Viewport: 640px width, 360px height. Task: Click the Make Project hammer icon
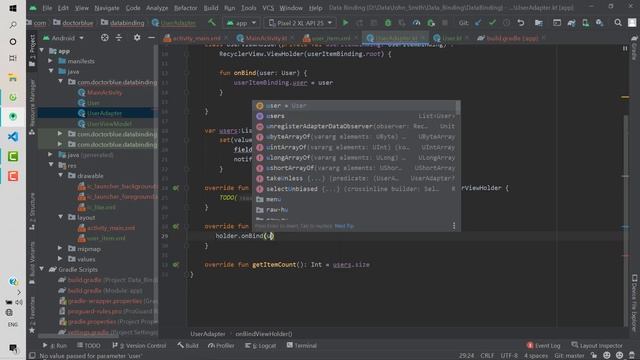click(x=211, y=23)
